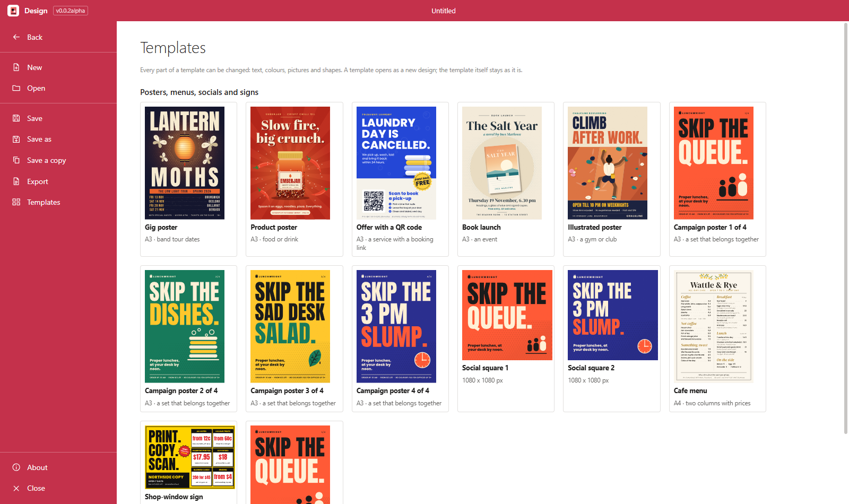Click the Save a copy icon

click(x=16, y=160)
